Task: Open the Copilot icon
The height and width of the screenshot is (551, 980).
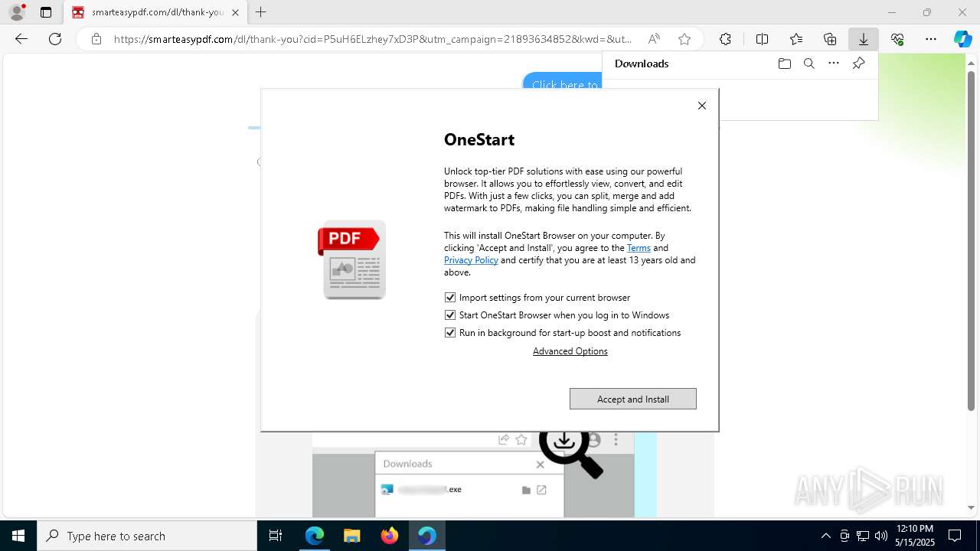Action: pos(962,39)
